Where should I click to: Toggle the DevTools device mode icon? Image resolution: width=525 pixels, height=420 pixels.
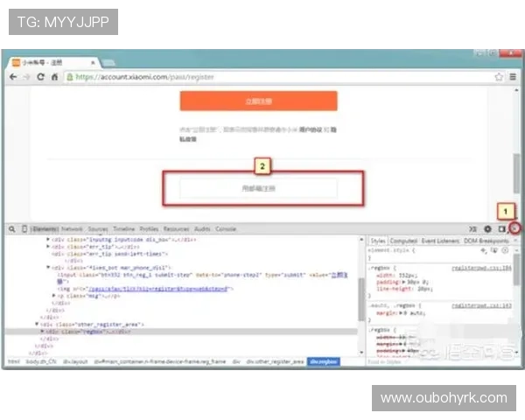[23, 228]
